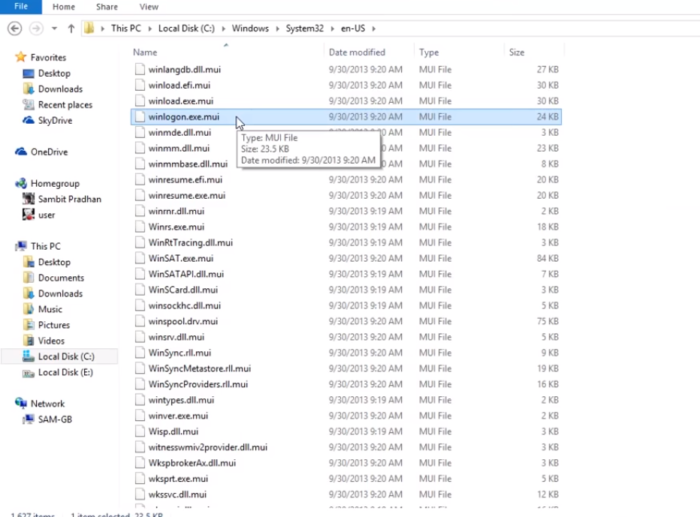Open the Music folder under This PC

coord(50,309)
